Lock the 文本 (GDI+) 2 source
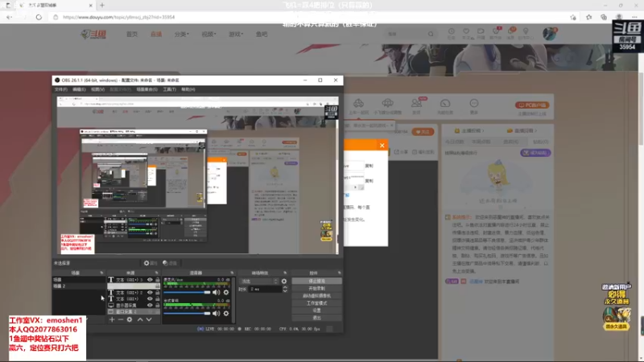644x362 pixels. (x=157, y=293)
